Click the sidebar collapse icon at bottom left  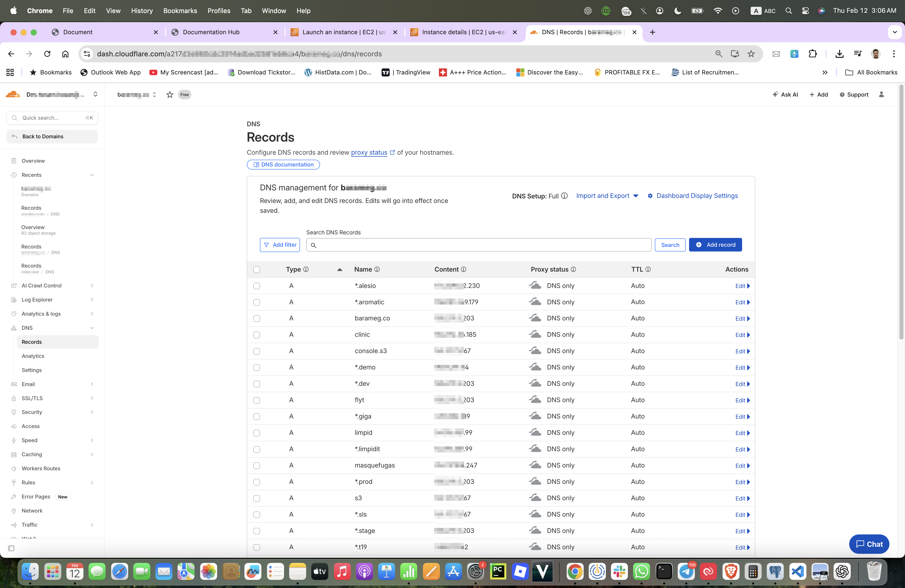11,548
